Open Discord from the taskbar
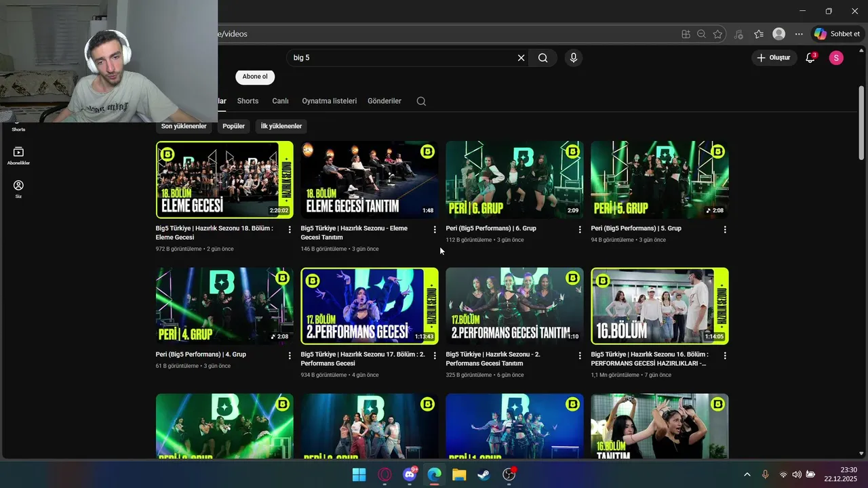 pyautogui.click(x=410, y=474)
